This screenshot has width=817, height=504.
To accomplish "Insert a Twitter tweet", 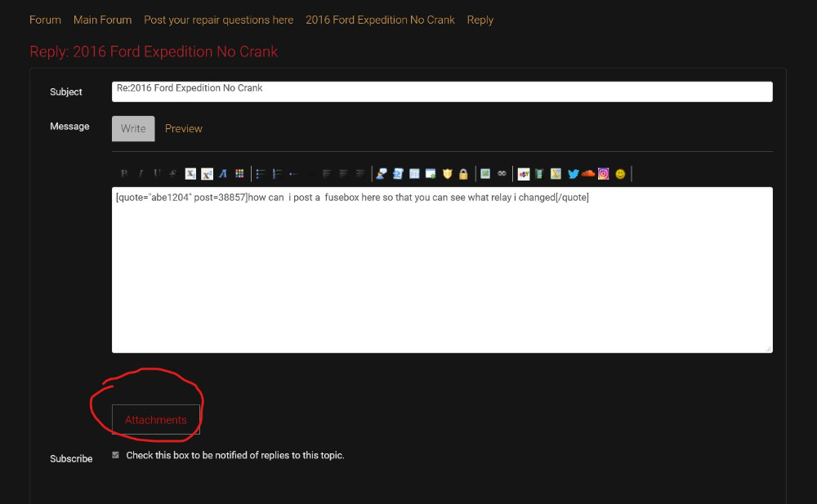I will point(574,174).
